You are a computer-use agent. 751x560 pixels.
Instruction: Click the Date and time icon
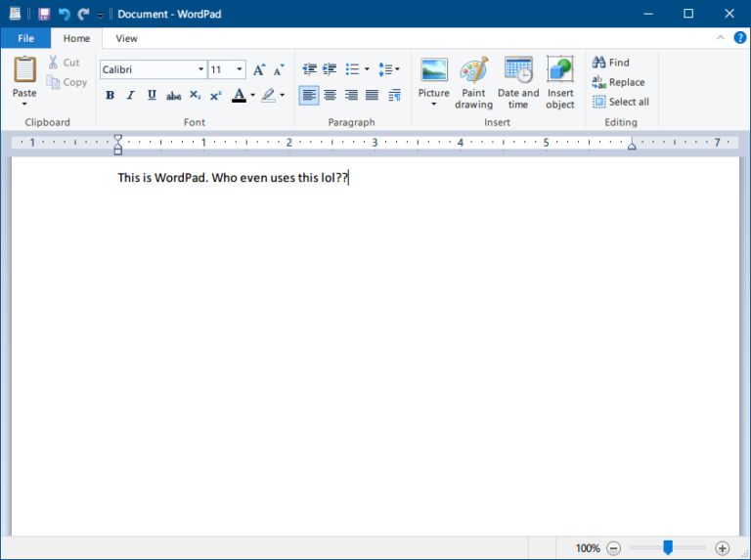pyautogui.click(x=517, y=70)
